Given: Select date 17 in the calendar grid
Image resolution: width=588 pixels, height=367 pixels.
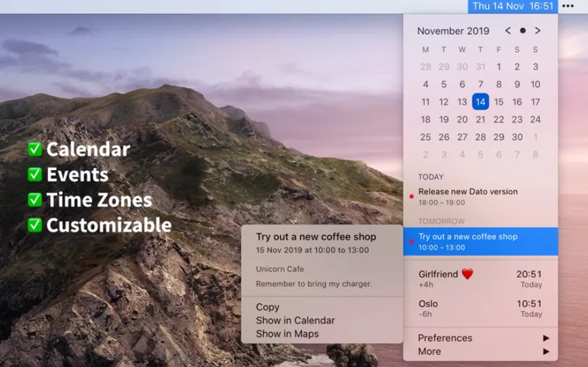Looking at the screenshot, I should click(535, 102).
